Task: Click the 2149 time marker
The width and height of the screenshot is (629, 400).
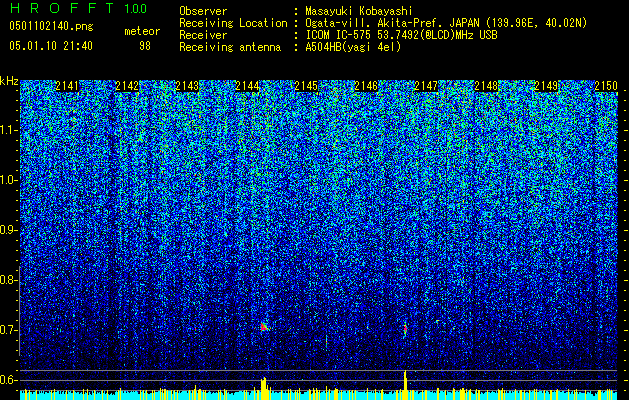Action: tap(546, 86)
